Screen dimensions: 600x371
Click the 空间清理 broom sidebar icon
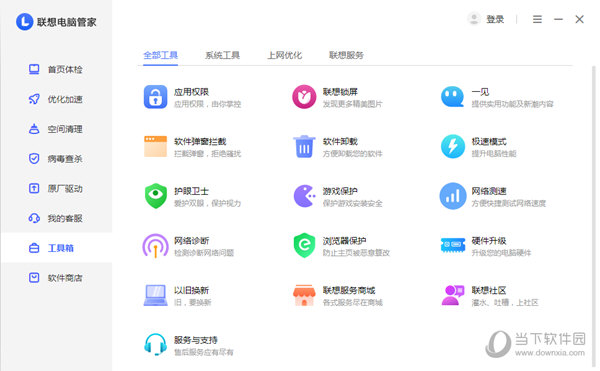pos(34,129)
